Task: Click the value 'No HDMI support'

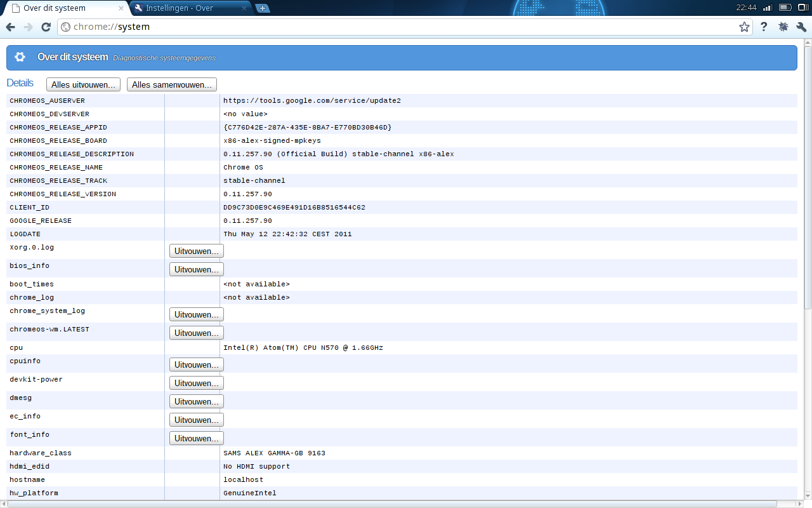Action: (x=256, y=466)
